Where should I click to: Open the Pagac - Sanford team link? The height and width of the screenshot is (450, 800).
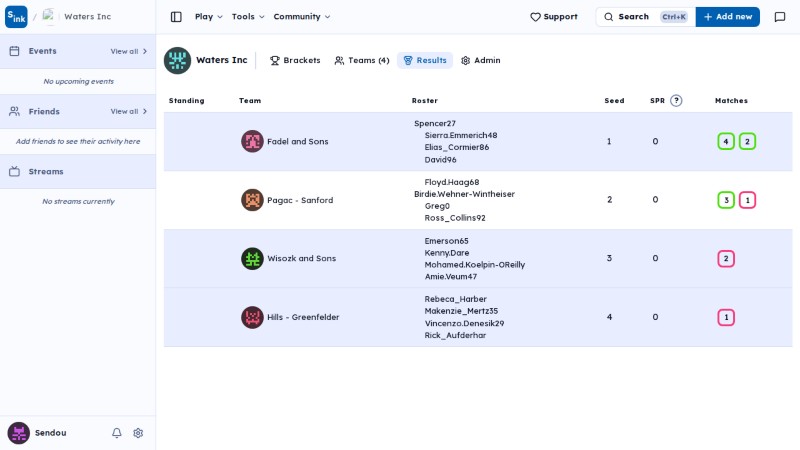[300, 200]
